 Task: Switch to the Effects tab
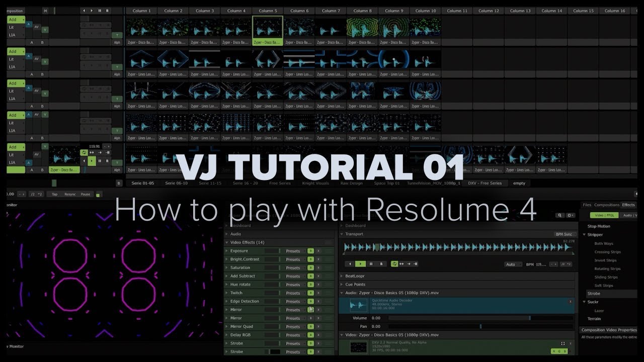tap(628, 205)
